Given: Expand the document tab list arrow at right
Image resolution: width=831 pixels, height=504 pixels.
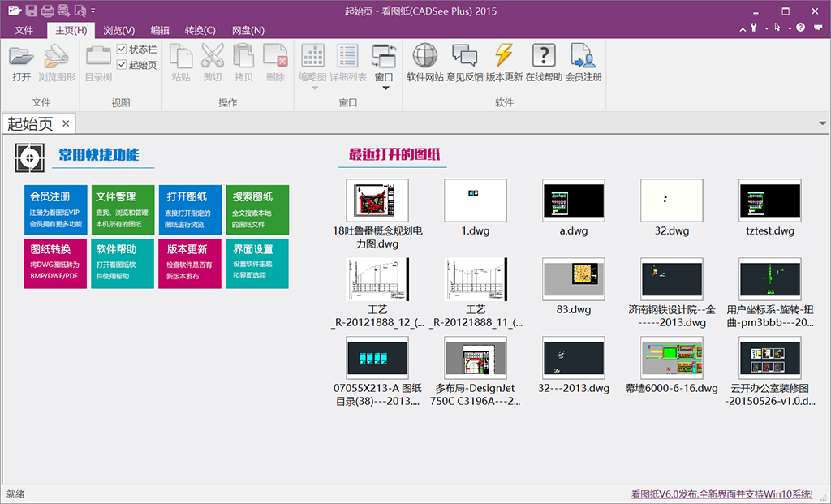Looking at the screenshot, I should (x=821, y=123).
